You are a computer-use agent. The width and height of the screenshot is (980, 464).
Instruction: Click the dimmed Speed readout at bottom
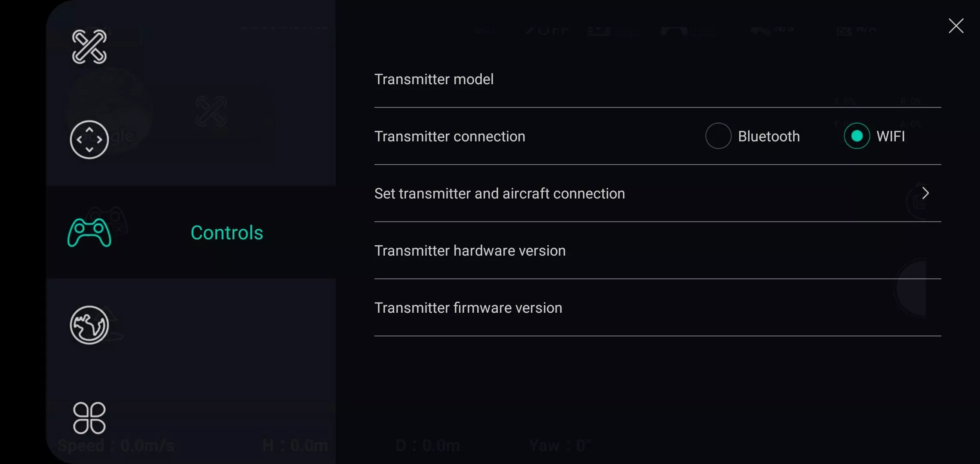[x=116, y=446]
